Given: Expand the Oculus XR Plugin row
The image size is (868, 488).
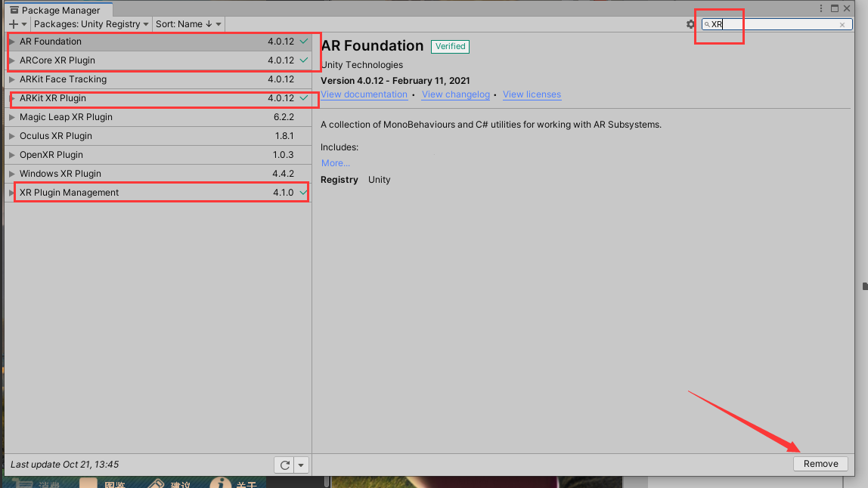Looking at the screenshot, I should pyautogui.click(x=11, y=135).
